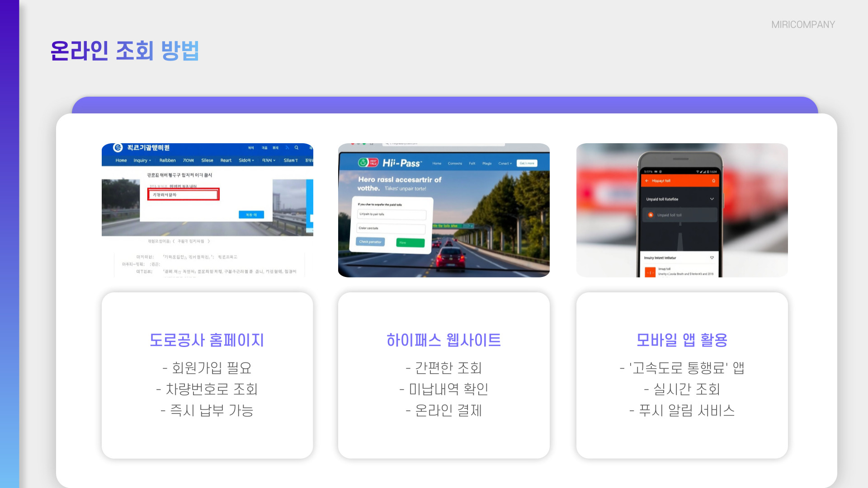
Task: Click the red-outlined input field
Action: [x=183, y=195]
